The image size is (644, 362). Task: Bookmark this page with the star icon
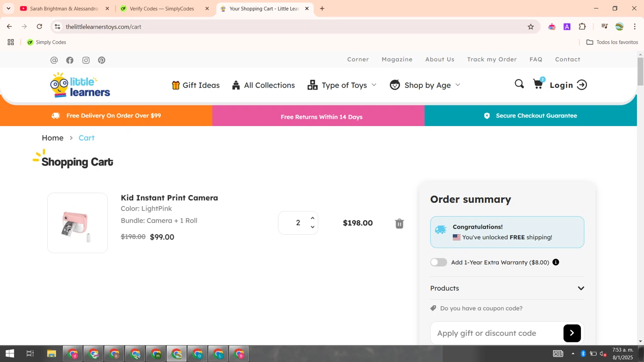[531, 27]
